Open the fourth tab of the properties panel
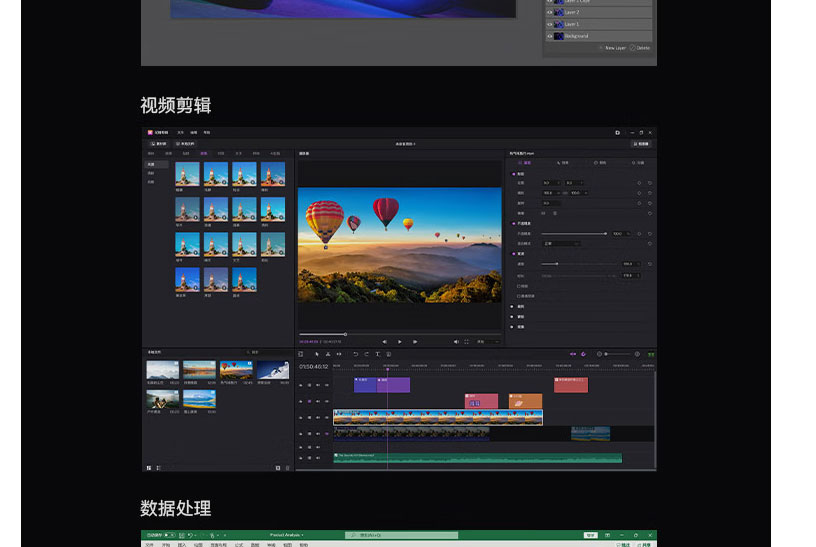This screenshot has height=547, width=816. pos(638,163)
